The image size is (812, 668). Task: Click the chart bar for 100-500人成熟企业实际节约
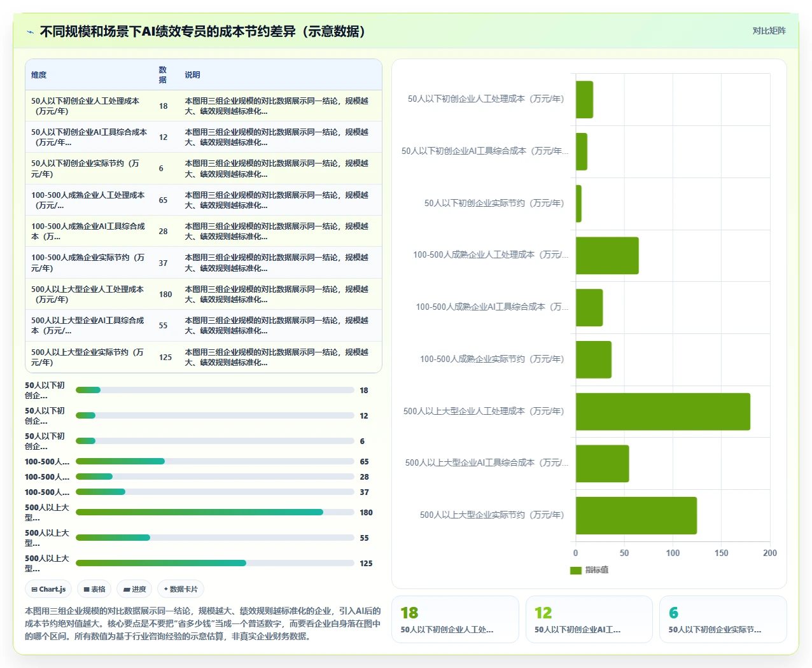594,359
